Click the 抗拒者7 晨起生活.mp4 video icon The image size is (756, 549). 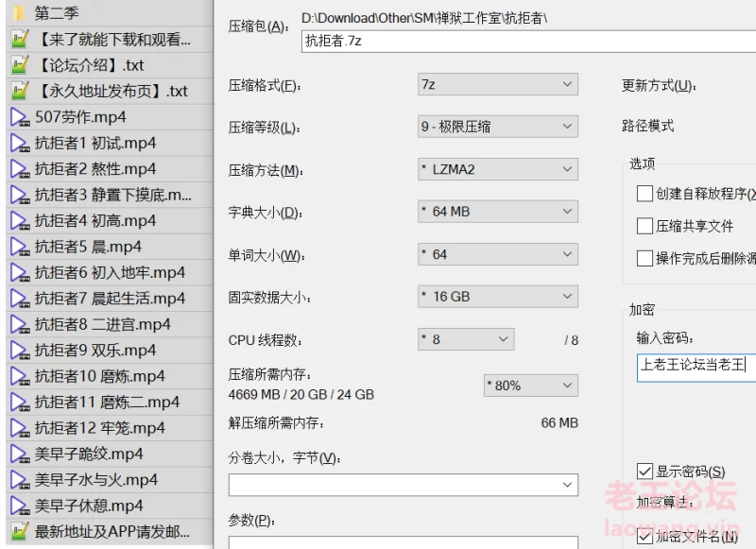pyautogui.click(x=20, y=299)
